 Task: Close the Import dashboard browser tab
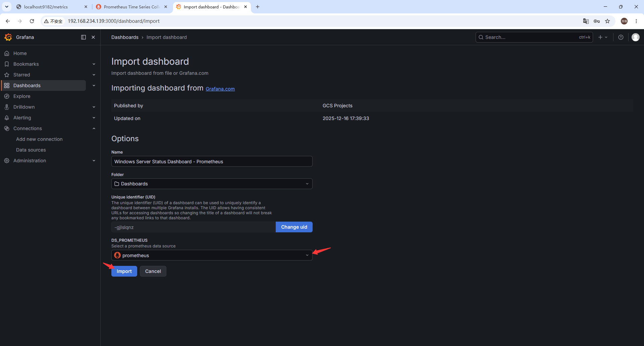click(x=246, y=7)
